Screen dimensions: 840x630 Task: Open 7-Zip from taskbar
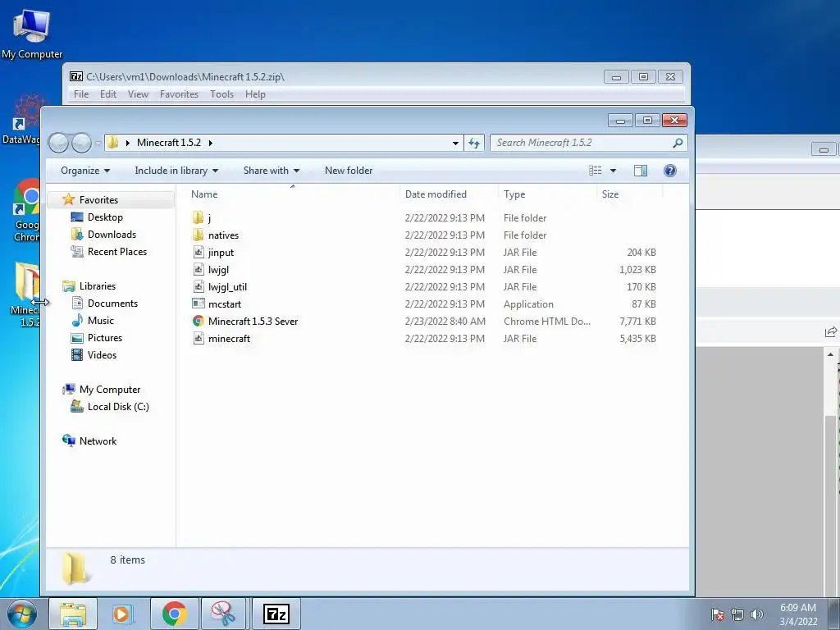click(x=276, y=614)
